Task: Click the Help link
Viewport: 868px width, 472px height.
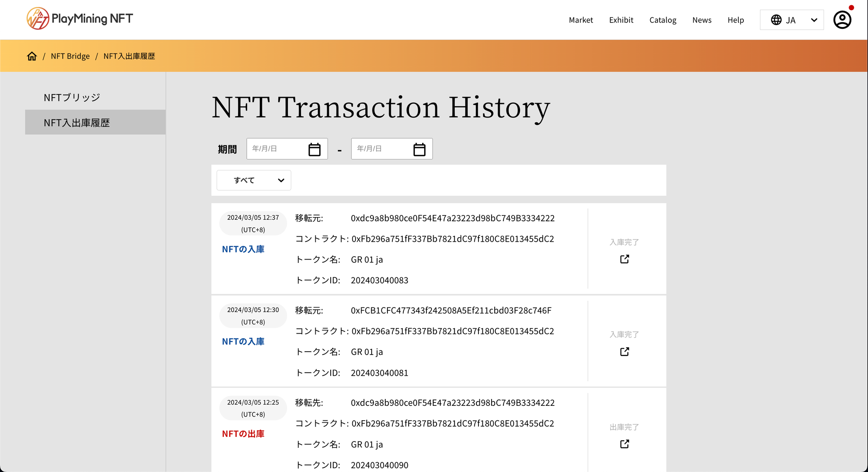Action: (x=735, y=20)
